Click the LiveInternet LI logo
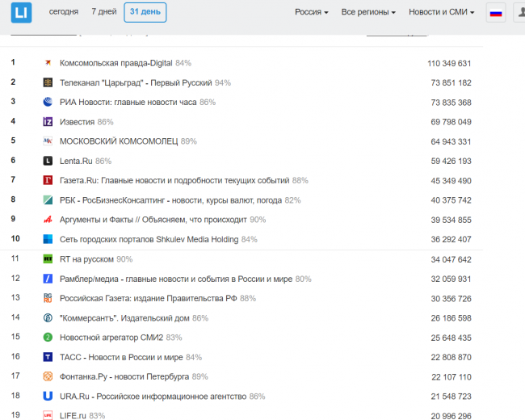Screen dimensions: 525x420 tap(21, 12)
